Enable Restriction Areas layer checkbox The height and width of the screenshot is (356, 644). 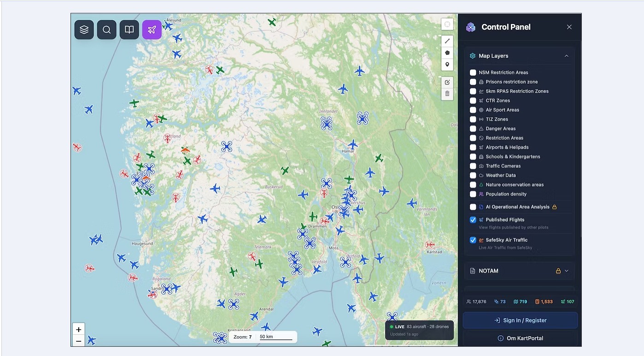pos(473,138)
